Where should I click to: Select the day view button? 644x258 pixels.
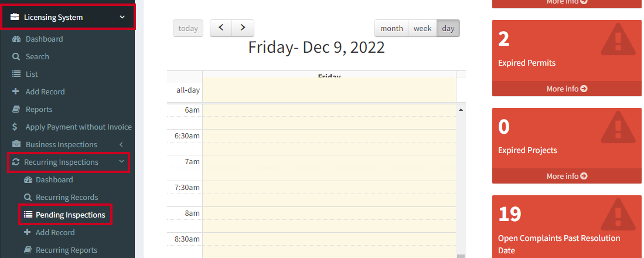(448, 28)
